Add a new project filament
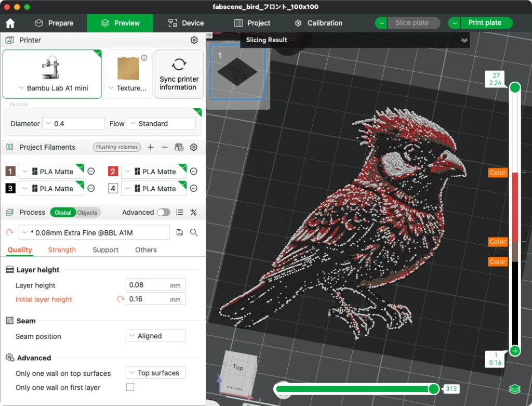532x406 pixels. click(x=151, y=147)
